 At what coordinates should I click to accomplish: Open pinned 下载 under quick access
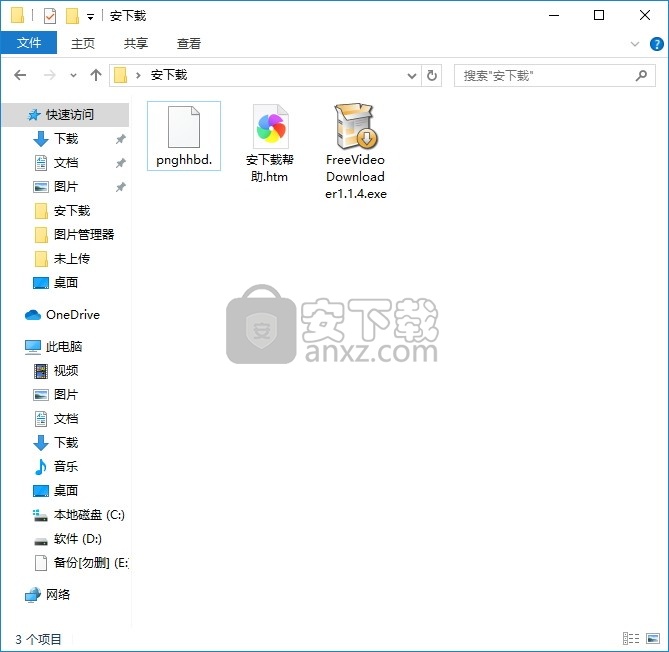tap(66, 139)
